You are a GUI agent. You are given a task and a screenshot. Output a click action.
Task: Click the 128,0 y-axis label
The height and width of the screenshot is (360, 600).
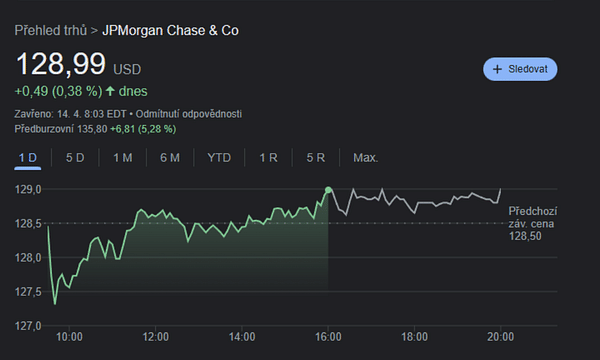tap(28, 258)
